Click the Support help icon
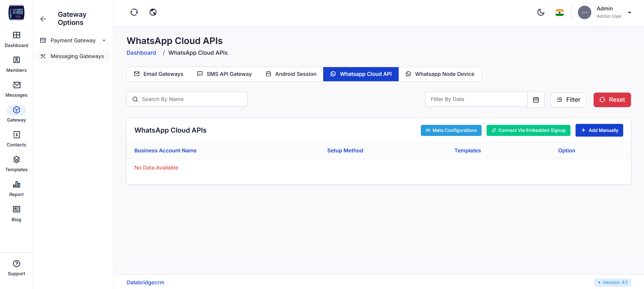This screenshot has height=289, width=644. click(x=16, y=263)
